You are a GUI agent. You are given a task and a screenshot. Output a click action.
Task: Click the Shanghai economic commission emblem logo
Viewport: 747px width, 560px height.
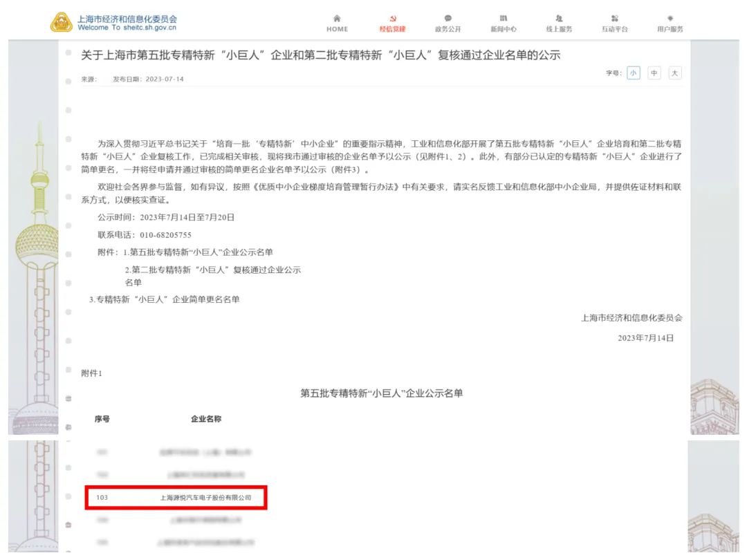pos(62,22)
